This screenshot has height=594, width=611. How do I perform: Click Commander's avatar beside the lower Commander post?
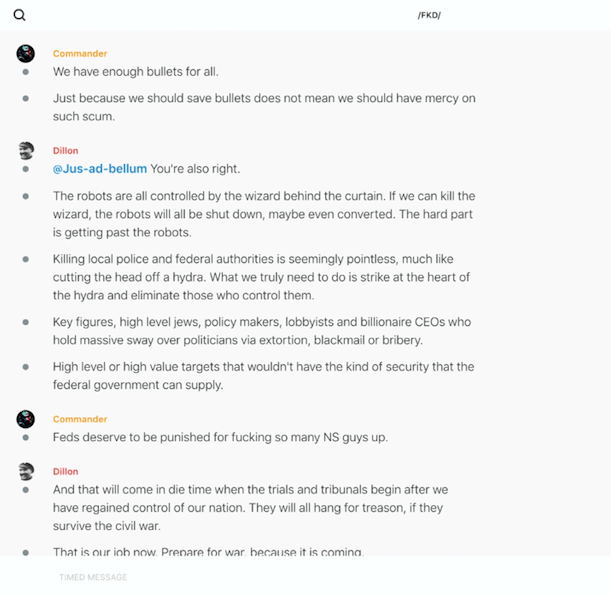(26, 420)
